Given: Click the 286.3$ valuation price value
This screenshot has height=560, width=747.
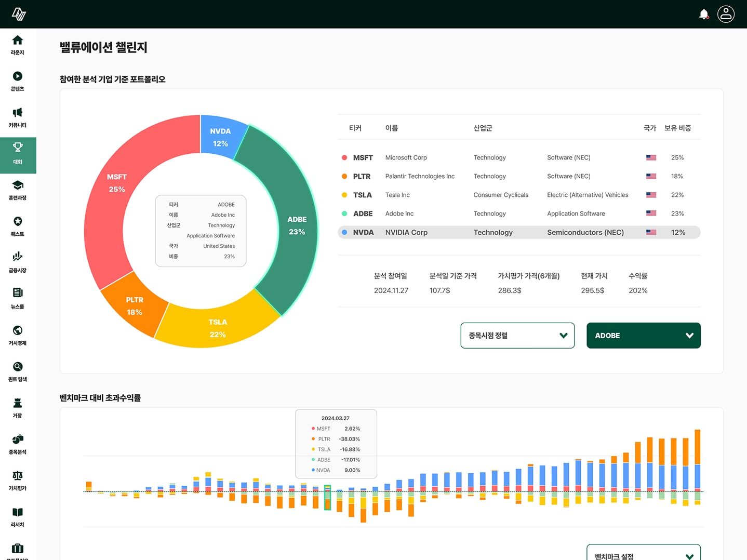Looking at the screenshot, I should click(x=510, y=290).
